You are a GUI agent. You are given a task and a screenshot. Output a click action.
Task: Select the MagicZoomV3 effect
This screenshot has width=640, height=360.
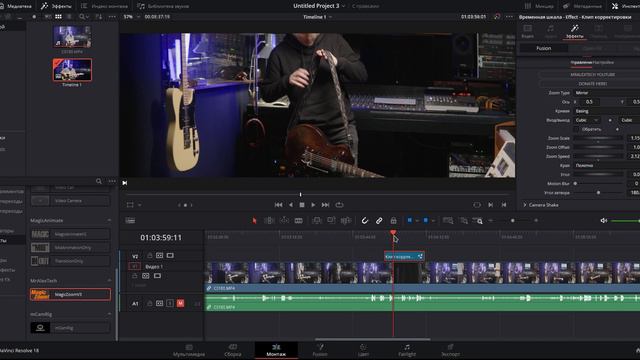click(x=70, y=294)
